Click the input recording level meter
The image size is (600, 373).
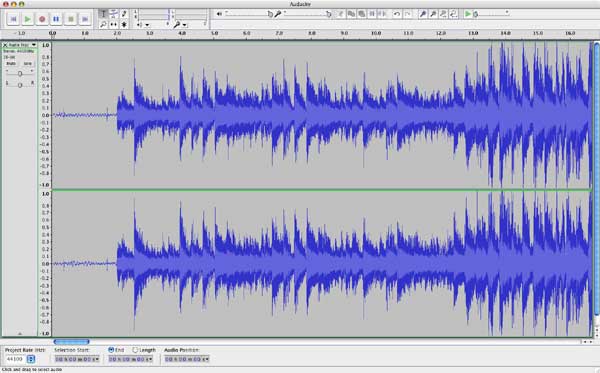click(x=191, y=15)
